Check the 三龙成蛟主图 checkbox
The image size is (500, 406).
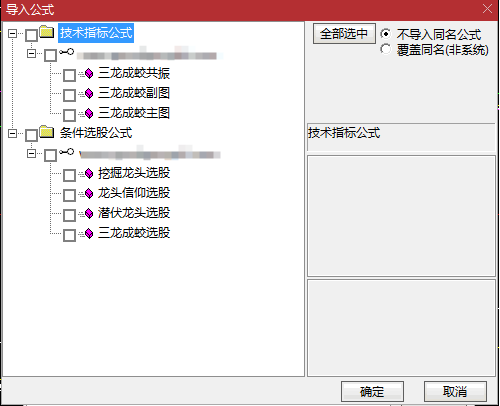pyautogui.click(x=69, y=115)
